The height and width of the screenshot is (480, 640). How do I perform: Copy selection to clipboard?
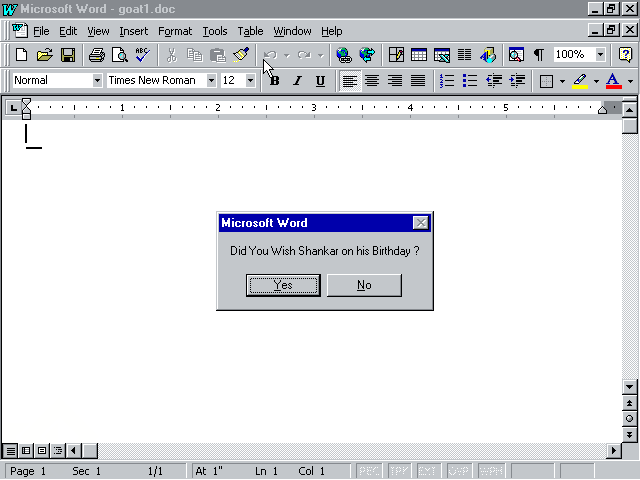(x=195, y=55)
